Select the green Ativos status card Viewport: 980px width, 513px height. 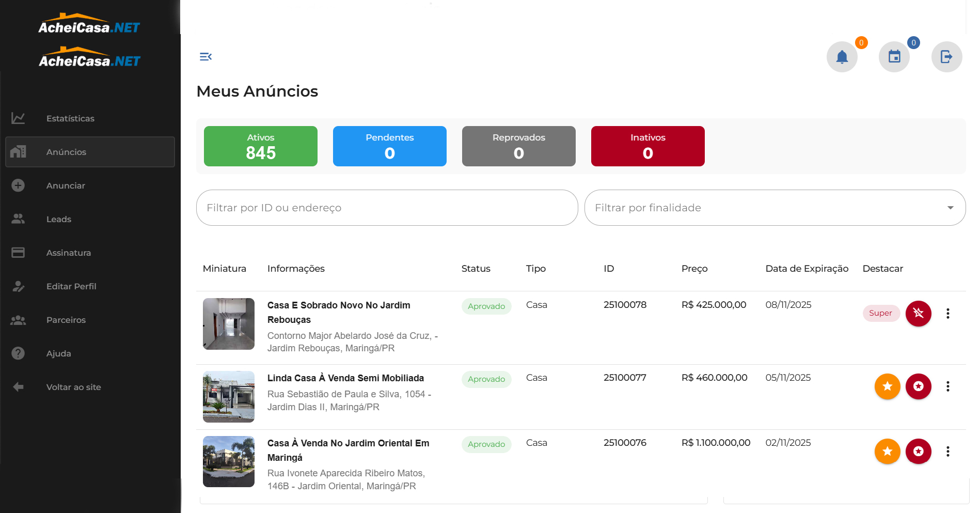point(261,146)
